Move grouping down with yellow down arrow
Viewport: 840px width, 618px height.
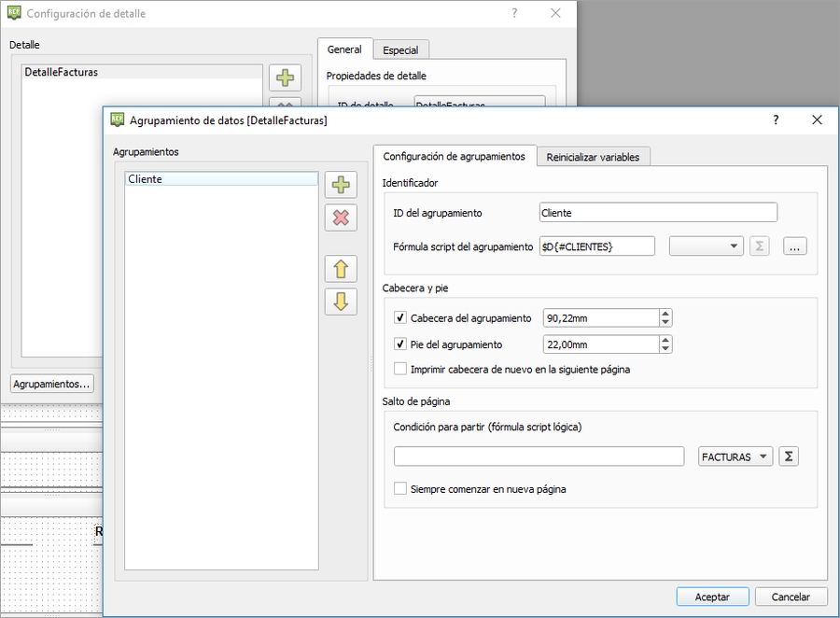point(341,302)
